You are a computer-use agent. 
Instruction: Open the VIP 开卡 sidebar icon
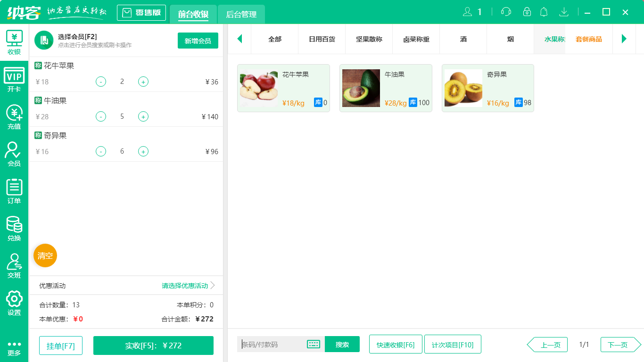(x=14, y=80)
